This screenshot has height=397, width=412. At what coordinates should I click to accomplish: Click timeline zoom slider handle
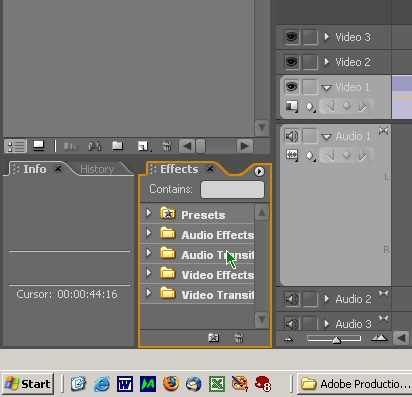(337, 340)
